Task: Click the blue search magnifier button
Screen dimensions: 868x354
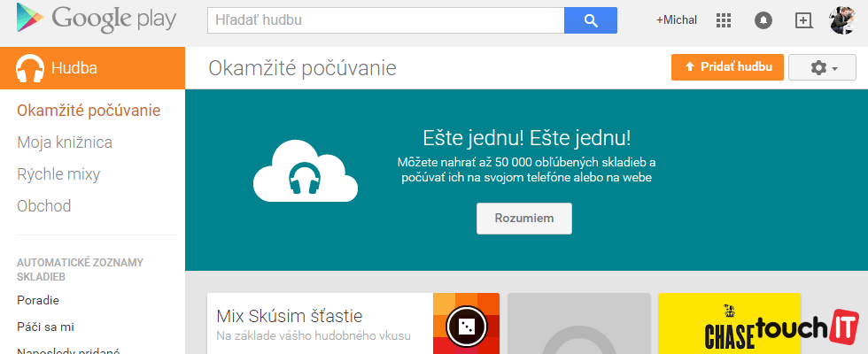Action: [590, 20]
